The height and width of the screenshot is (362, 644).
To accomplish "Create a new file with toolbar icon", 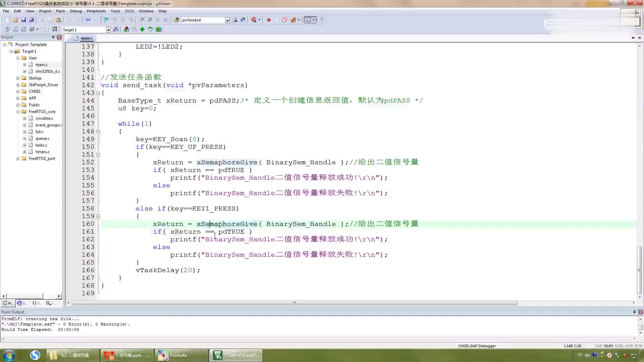I will [x=7, y=20].
